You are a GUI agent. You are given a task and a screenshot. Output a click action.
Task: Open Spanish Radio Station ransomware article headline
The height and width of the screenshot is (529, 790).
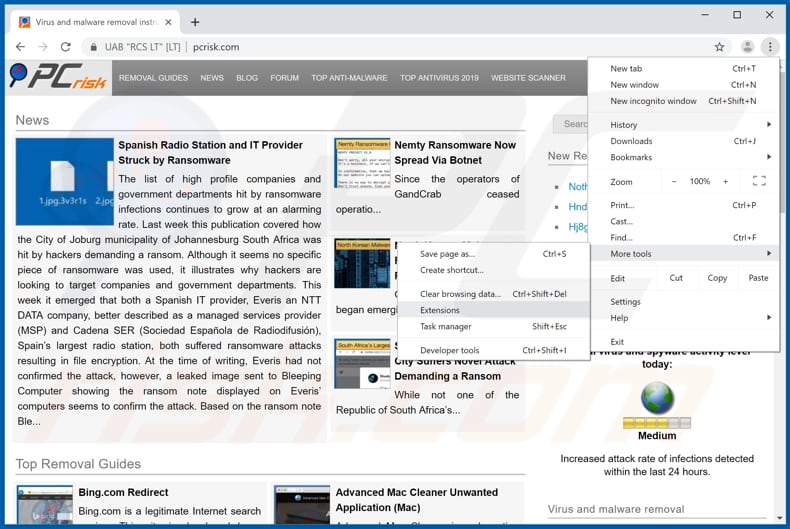pyautogui.click(x=210, y=153)
